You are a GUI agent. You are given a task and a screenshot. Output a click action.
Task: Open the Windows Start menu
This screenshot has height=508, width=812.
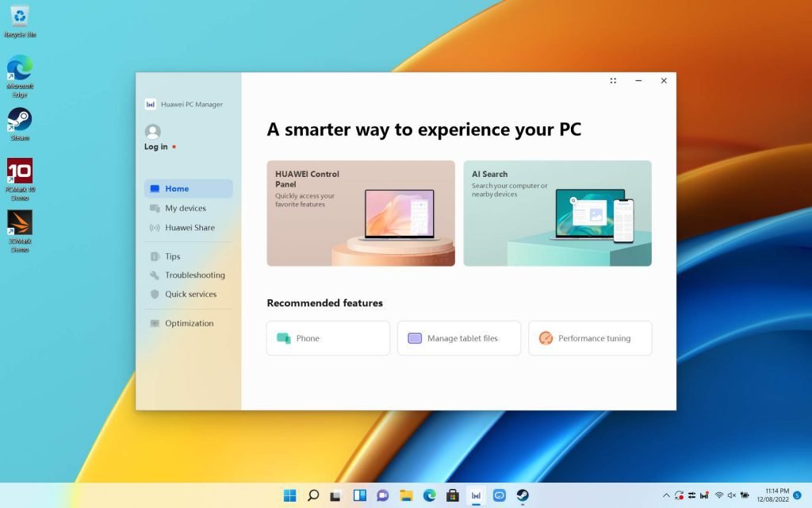click(x=290, y=495)
